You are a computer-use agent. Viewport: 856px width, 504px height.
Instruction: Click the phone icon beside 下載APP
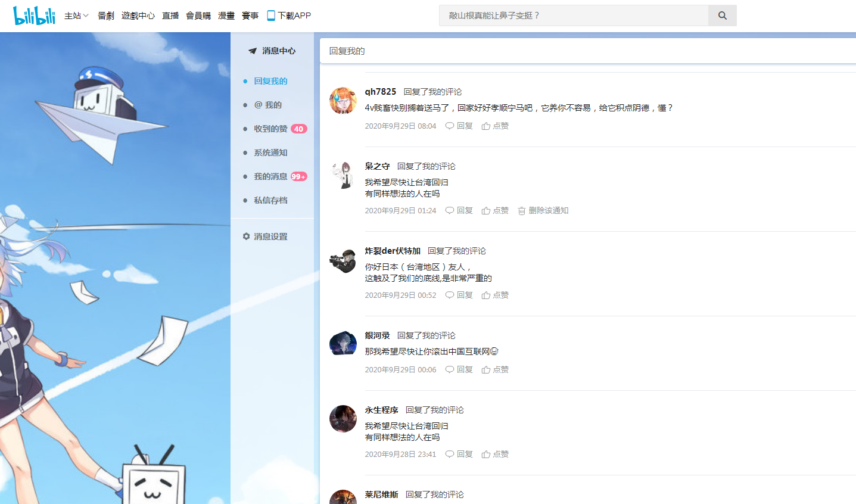pos(271,15)
